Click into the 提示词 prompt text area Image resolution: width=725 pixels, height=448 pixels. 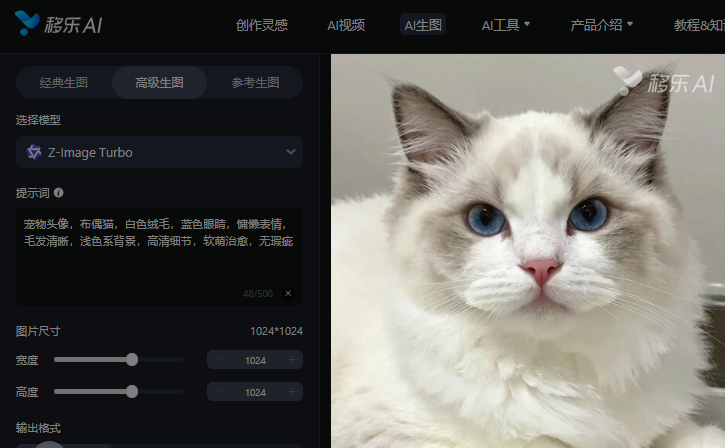point(160,257)
